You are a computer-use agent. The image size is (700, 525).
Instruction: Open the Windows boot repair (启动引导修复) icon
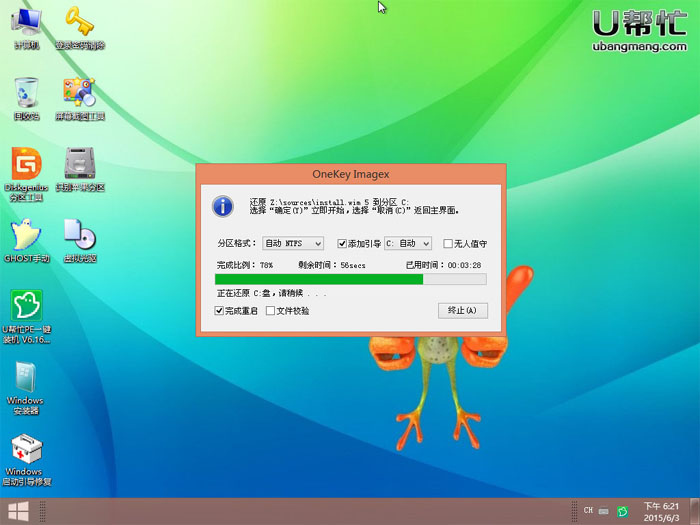coord(26,451)
